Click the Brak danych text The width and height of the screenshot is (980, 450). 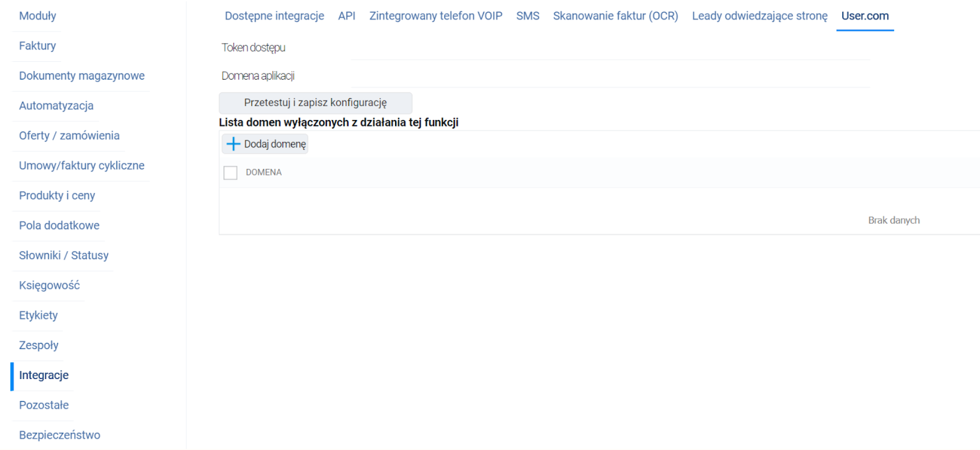click(x=894, y=220)
